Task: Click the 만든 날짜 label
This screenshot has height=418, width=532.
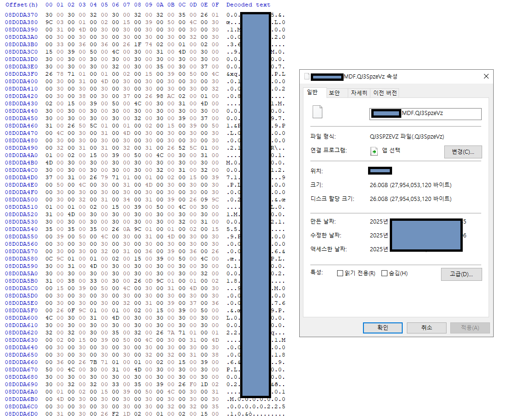Action: coord(323,222)
